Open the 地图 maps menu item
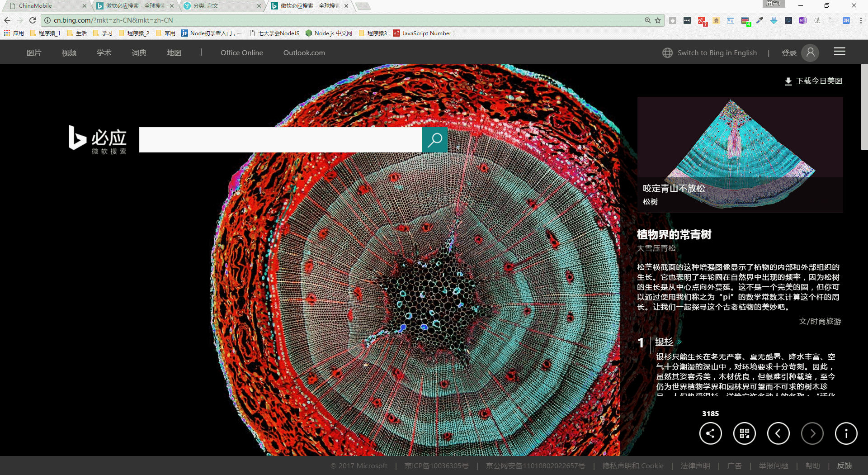The height and width of the screenshot is (475, 868). click(174, 53)
